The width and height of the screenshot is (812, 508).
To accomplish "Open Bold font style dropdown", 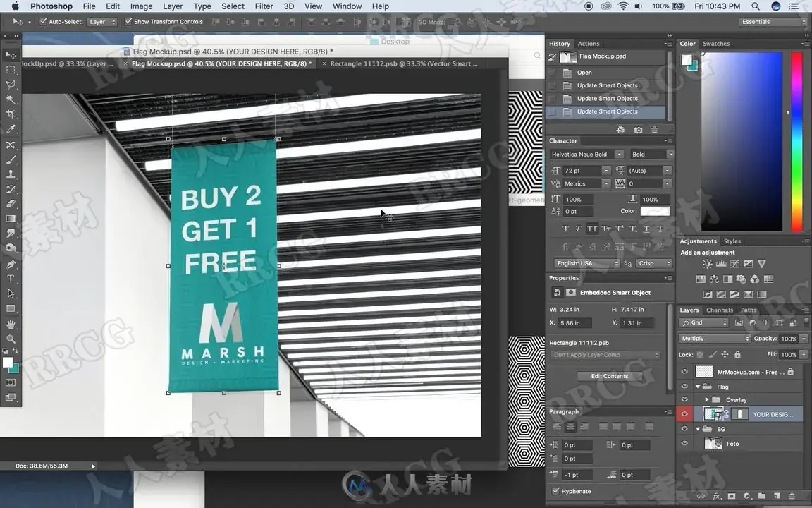I will [651, 154].
